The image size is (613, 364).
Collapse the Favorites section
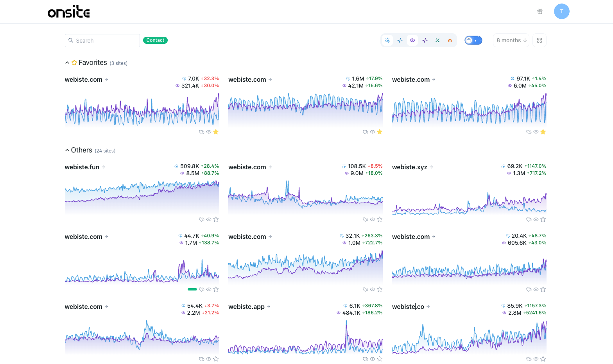tap(67, 63)
